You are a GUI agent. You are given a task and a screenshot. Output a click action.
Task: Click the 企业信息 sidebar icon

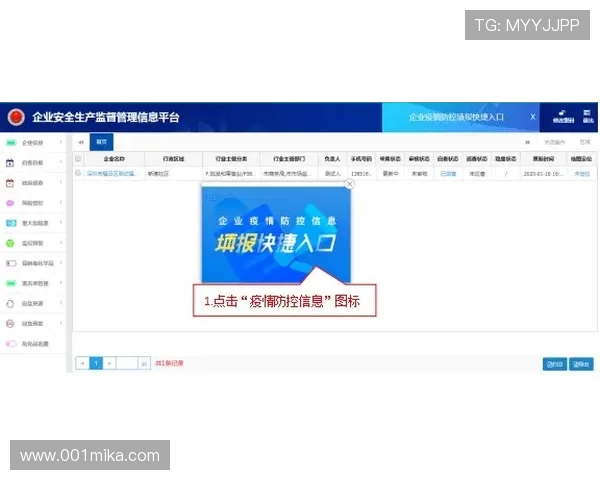11,143
